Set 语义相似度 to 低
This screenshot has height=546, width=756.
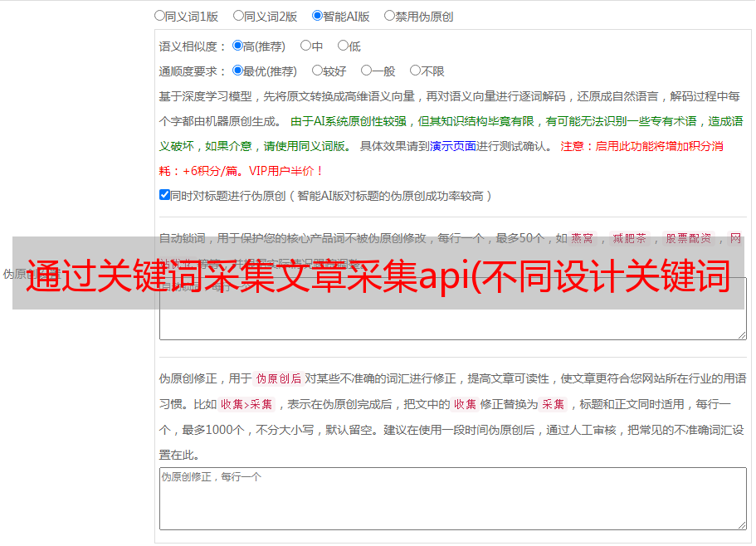(x=343, y=46)
